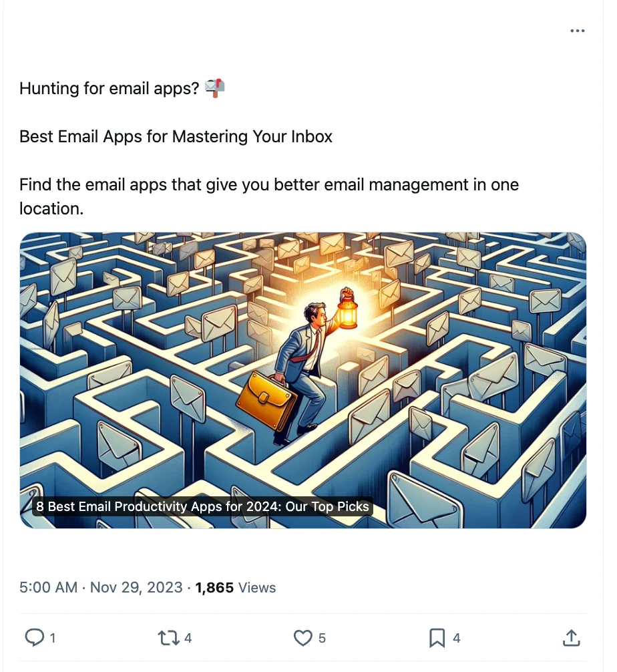Click the like count number 5
This screenshot has height=672, width=617.
(x=322, y=638)
